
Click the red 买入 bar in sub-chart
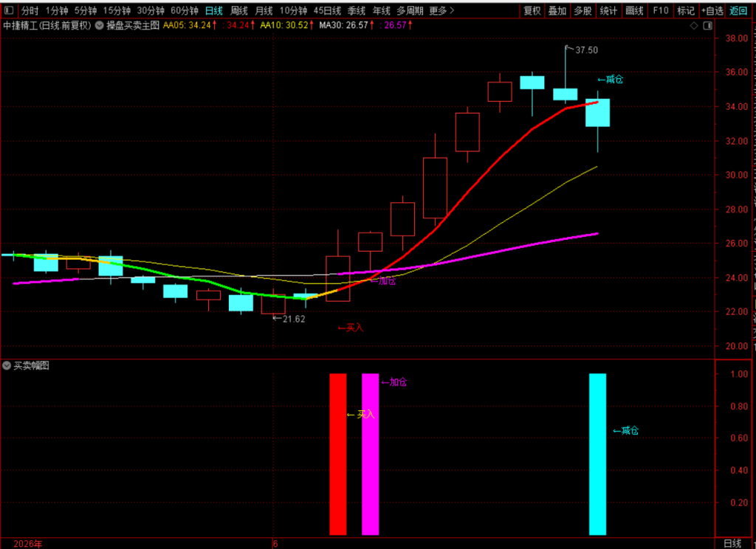coord(338,454)
